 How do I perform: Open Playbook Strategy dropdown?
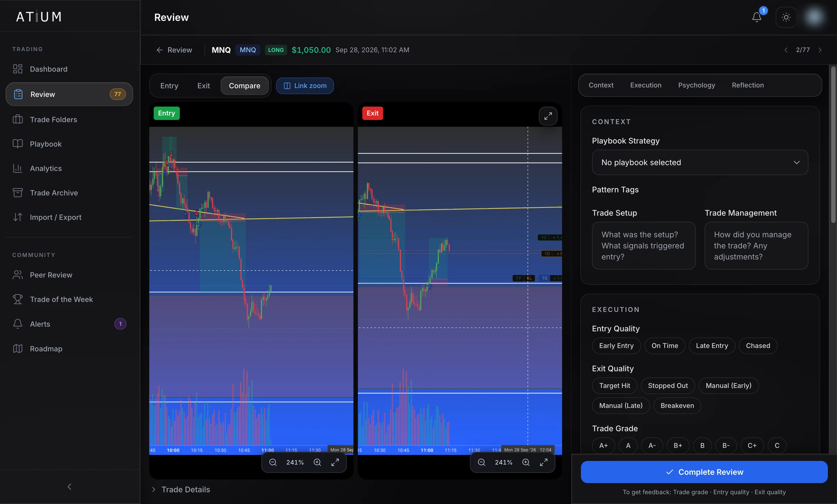[x=700, y=163]
